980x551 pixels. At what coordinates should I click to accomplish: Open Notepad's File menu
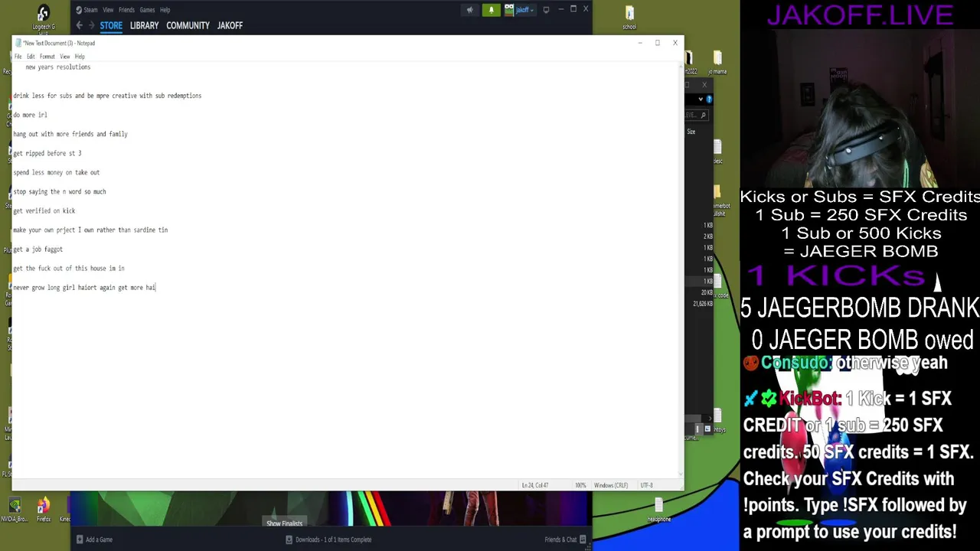pyautogui.click(x=18, y=57)
